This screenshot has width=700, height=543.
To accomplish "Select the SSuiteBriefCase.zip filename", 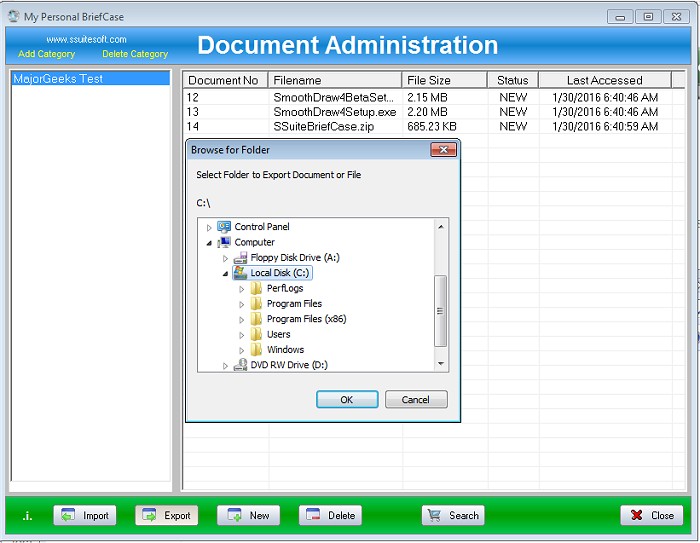I will click(x=324, y=126).
